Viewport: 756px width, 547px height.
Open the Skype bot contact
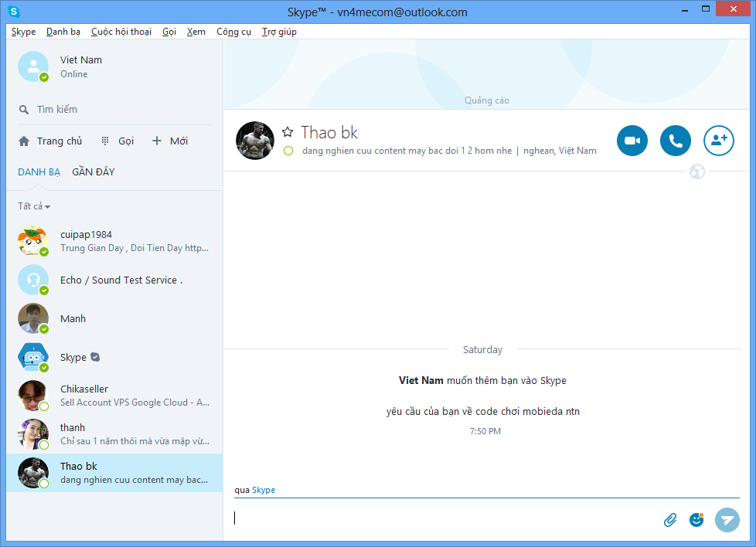(x=114, y=357)
